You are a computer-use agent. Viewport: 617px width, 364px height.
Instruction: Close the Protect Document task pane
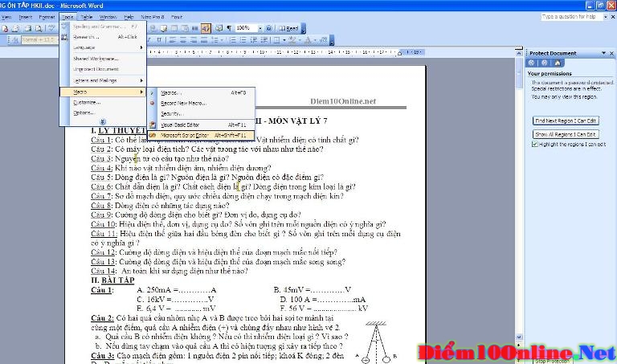pyautogui.click(x=612, y=53)
